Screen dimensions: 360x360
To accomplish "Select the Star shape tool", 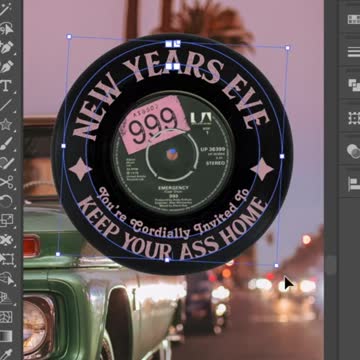I will (6, 124).
